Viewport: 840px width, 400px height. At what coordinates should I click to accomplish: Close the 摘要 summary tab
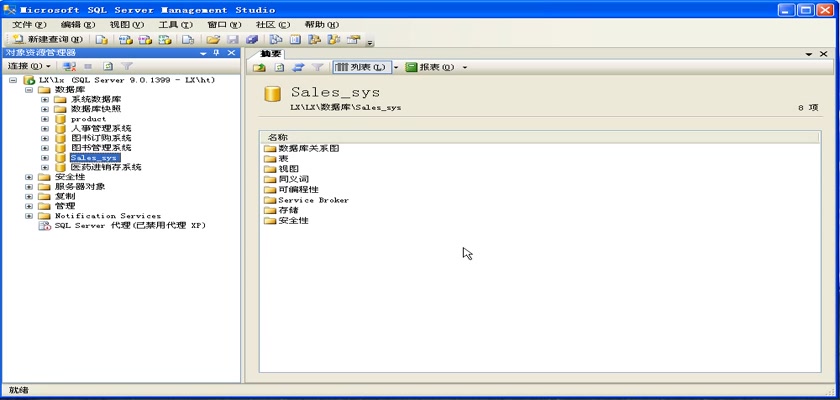(x=823, y=54)
